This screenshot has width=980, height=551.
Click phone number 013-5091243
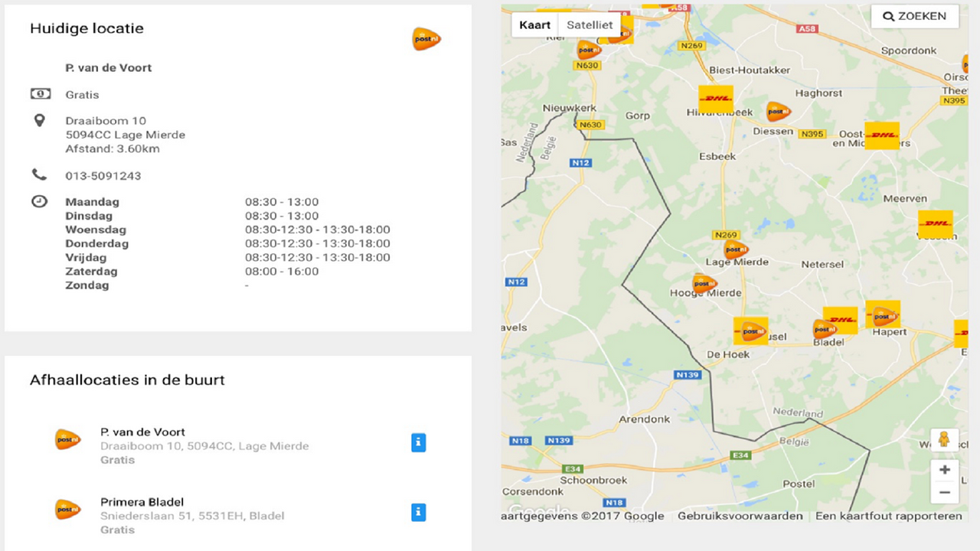pyautogui.click(x=103, y=176)
